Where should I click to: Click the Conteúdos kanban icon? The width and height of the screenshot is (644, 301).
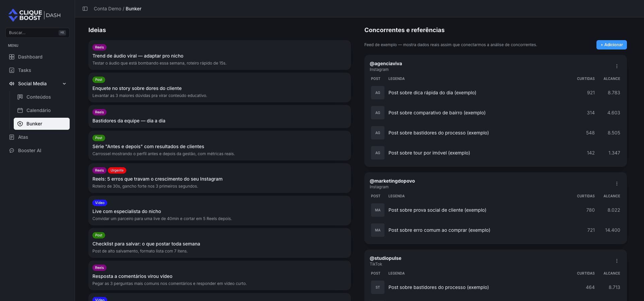pos(20,97)
